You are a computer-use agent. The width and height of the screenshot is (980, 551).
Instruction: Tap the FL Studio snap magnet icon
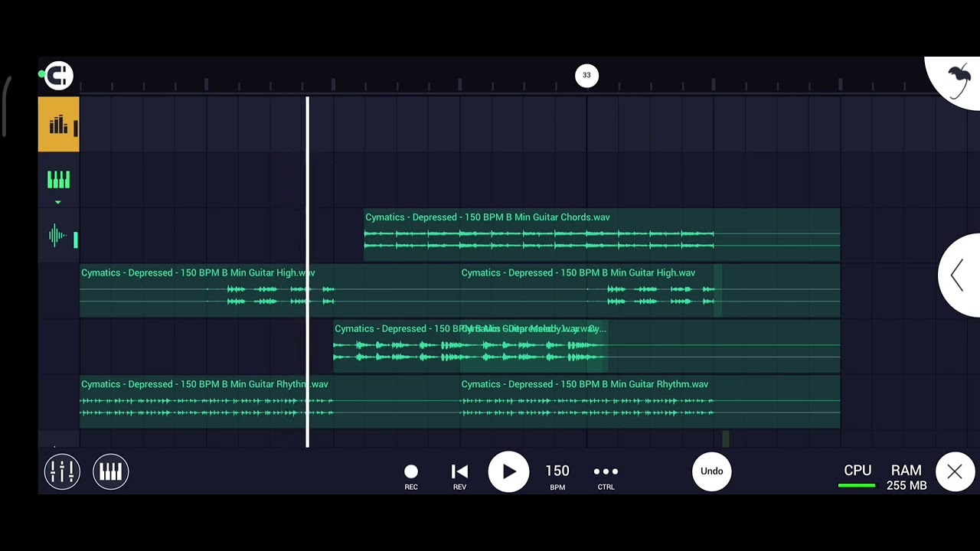pos(58,75)
